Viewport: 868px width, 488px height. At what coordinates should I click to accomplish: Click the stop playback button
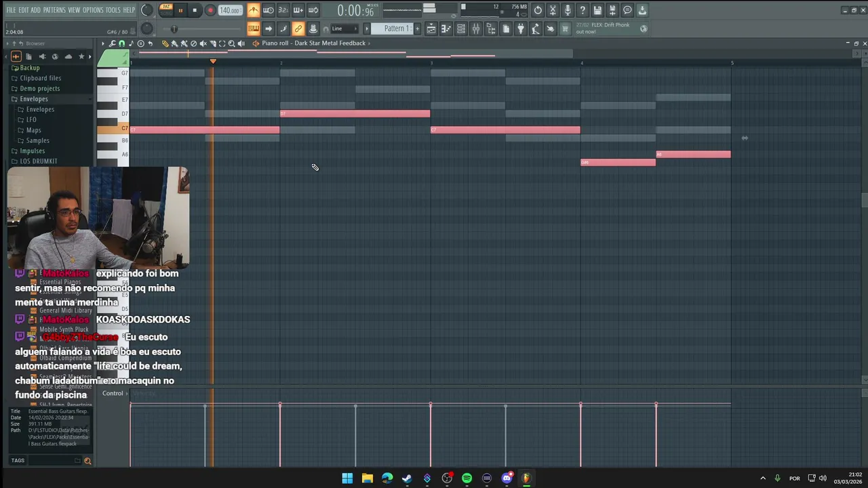point(195,10)
